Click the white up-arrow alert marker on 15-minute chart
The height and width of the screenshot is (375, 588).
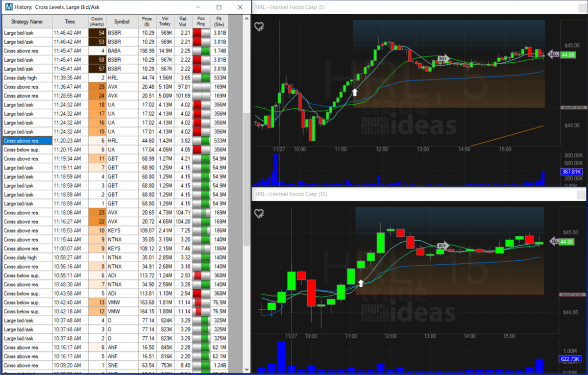pos(361,283)
